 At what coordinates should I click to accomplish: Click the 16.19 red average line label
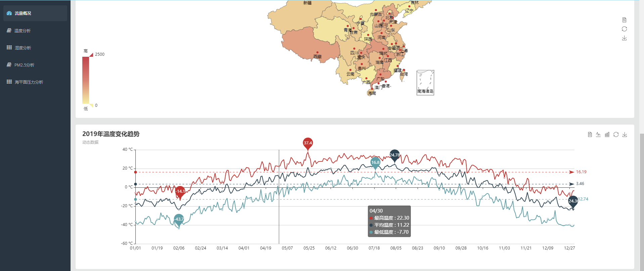[581, 172]
